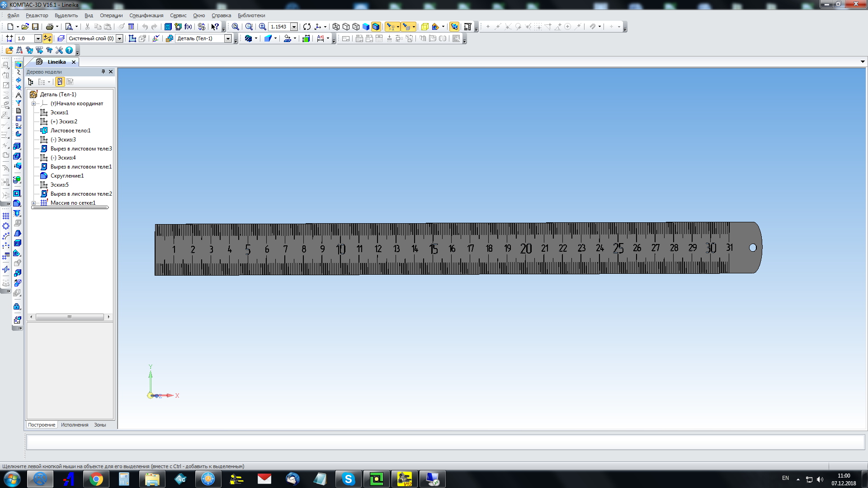The image size is (868, 488).
Task: Open the orientation dropdown arrow
Action: tap(325, 27)
